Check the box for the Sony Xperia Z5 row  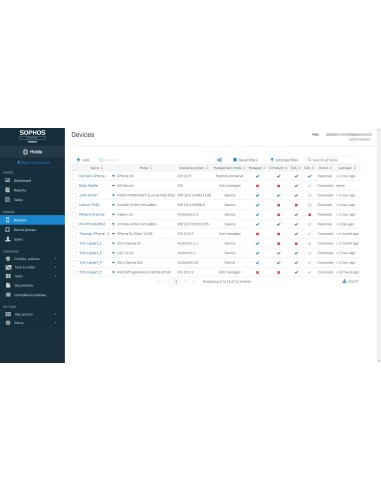click(74, 244)
